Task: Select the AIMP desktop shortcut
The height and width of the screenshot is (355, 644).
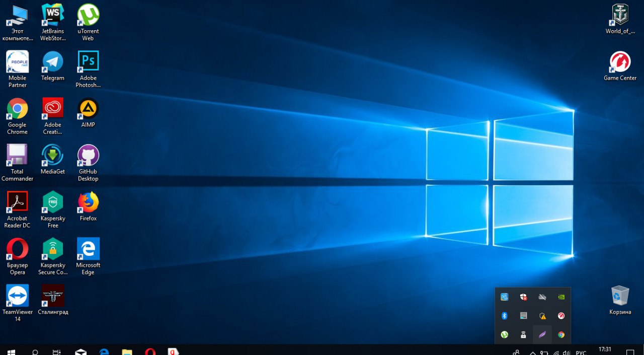Action: [x=88, y=113]
